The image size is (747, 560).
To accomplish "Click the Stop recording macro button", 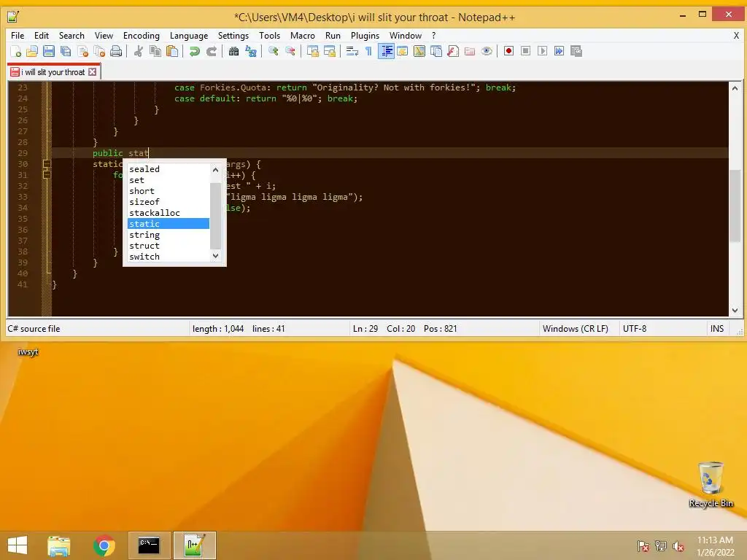I will click(525, 51).
